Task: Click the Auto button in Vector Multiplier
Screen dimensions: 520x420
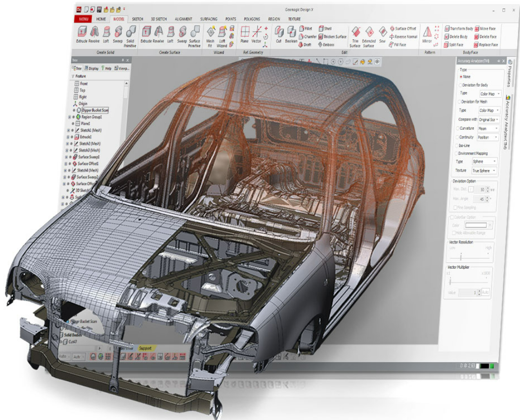Action: click(x=485, y=293)
